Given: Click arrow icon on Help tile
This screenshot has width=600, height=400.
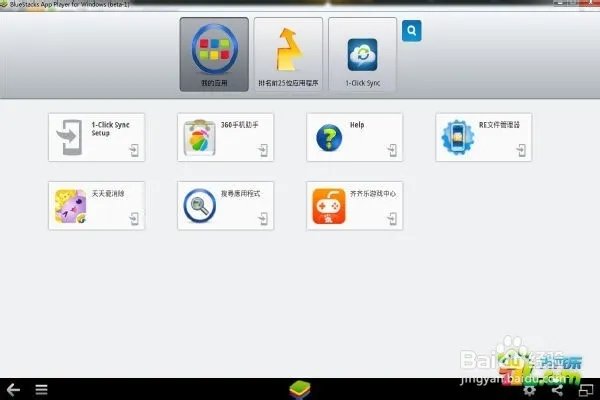Looking at the screenshot, I should (x=392, y=150).
